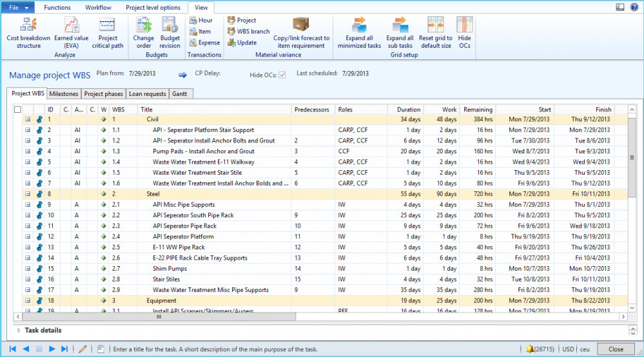The height and width of the screenshot is (357, 644).
Task: Show the Project critical path
Action: coord(108,33)
